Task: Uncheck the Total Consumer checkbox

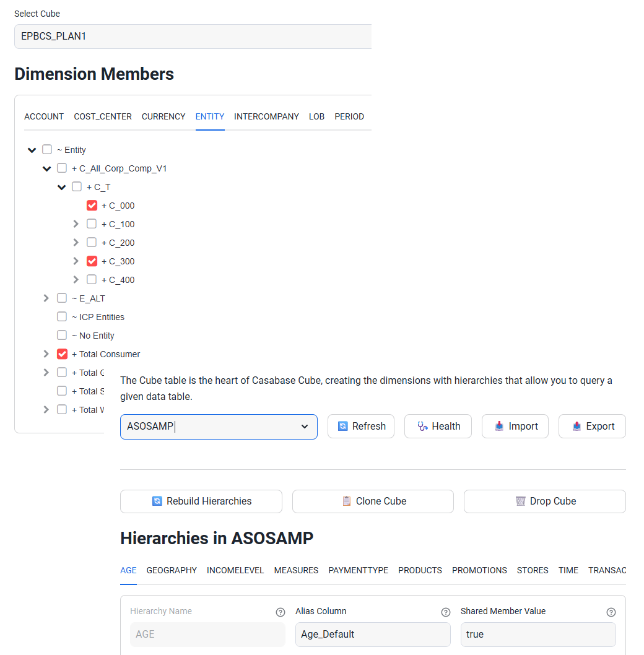Action: [62, 354]
